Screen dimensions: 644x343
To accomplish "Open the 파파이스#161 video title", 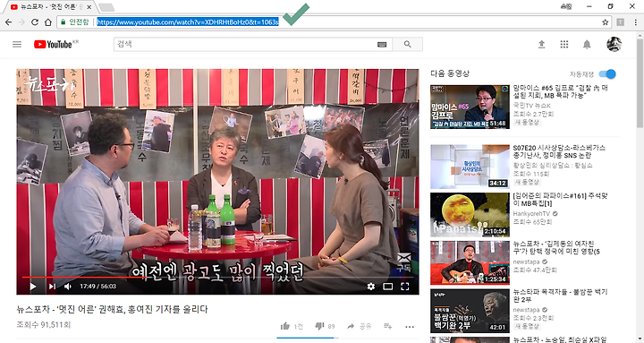I will 560,200.
